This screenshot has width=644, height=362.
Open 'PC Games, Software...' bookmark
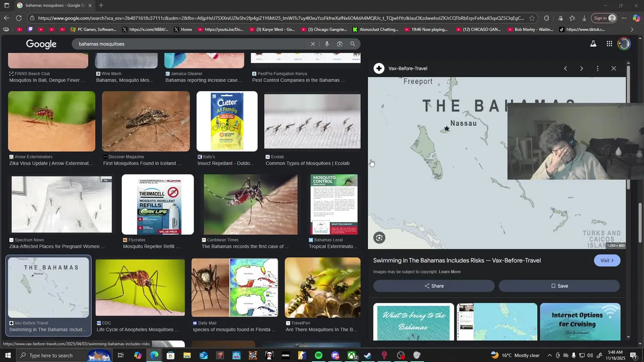click(94, 30)
